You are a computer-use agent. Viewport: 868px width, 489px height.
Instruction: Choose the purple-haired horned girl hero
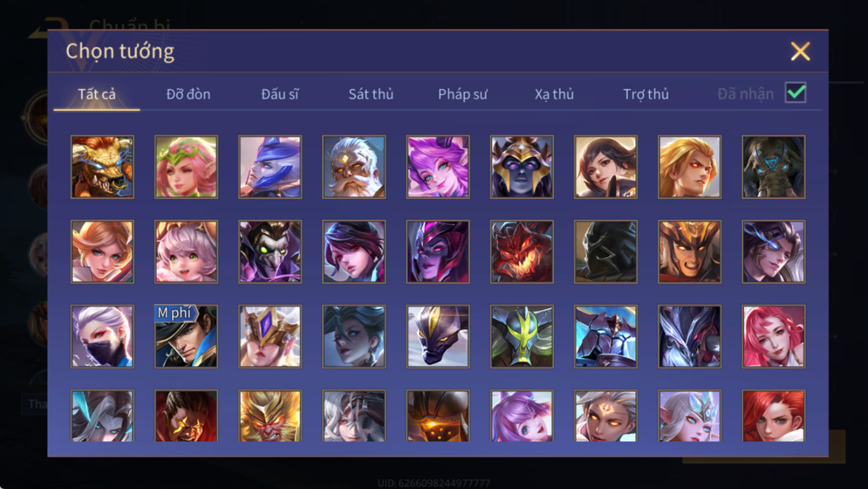438,167
